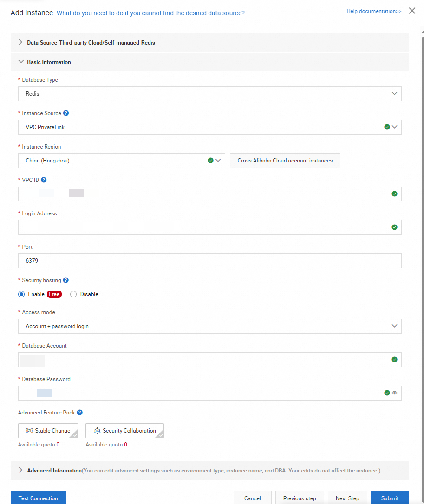Click Cross-Alibaba Cloud account instances button
424x504 pixels.
point(285,161)
